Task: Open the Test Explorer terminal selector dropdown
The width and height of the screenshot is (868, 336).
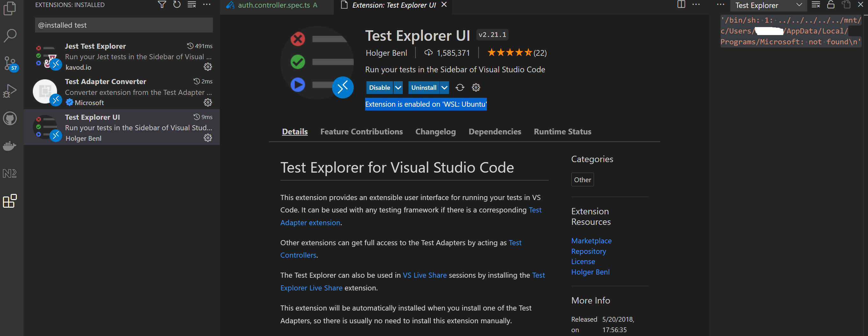Action: [x=799, y=5]
